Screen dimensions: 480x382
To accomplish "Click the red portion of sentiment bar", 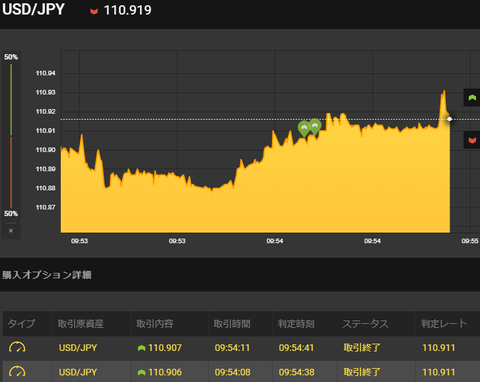I will (x=11, y=172).
